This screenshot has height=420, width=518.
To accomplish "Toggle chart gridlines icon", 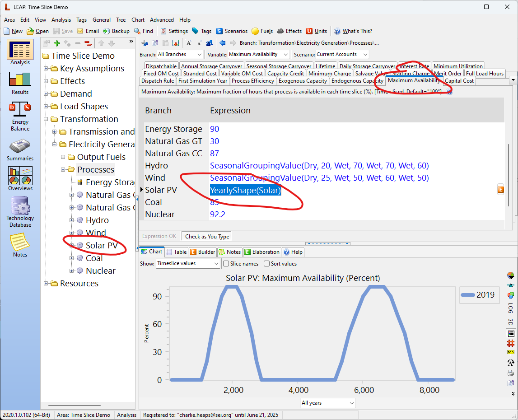I will pyautogui.click(x=511, y=343).
